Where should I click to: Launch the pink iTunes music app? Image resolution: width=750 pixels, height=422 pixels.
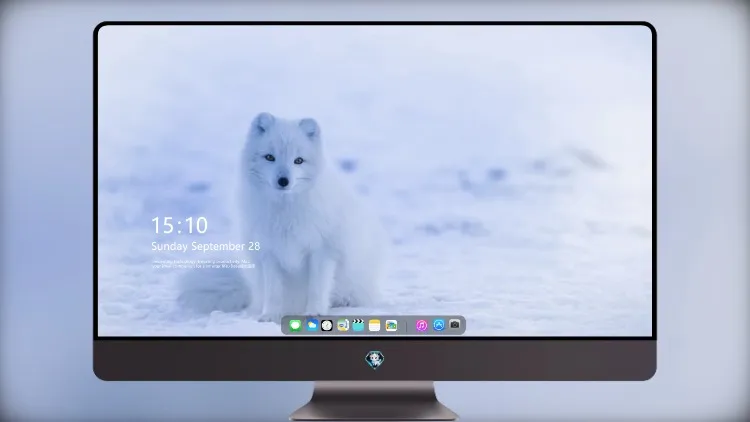tap(421, 325)
